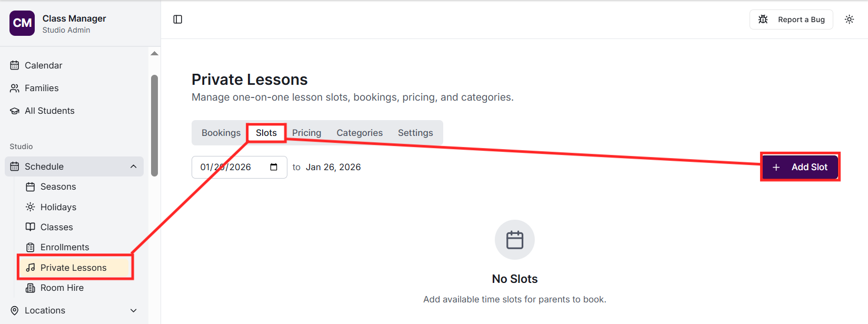This screenshot has height=324, width=868.
Task: Open the Categories tab
Action: (x=360, y=133)
